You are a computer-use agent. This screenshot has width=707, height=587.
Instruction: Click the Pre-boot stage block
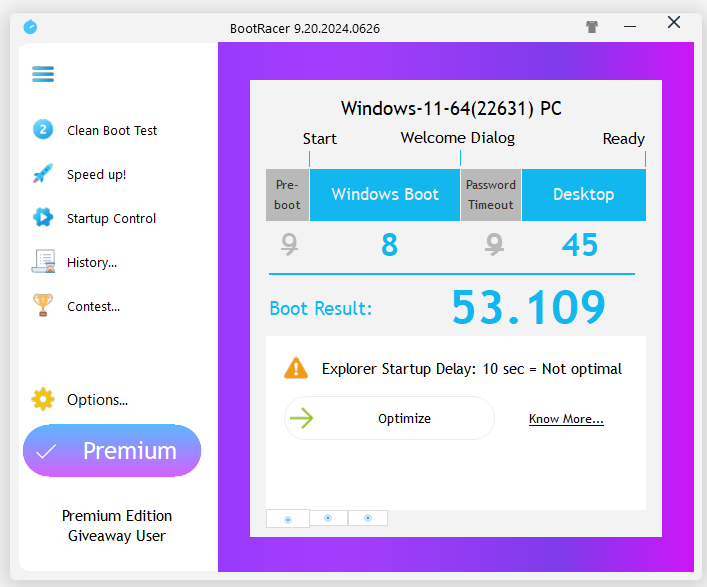coord(287,195)
